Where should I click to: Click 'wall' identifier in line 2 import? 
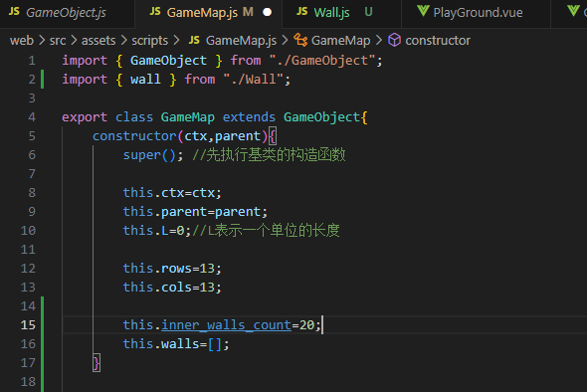(x=145, y=80)
